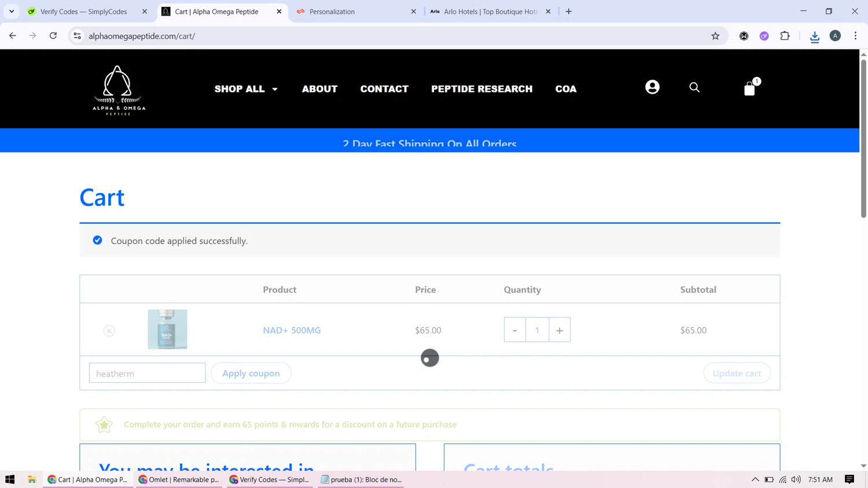Click the earn 65 points rewards message
The height and width of the screenshot is (488, 868).
[290, 424]
